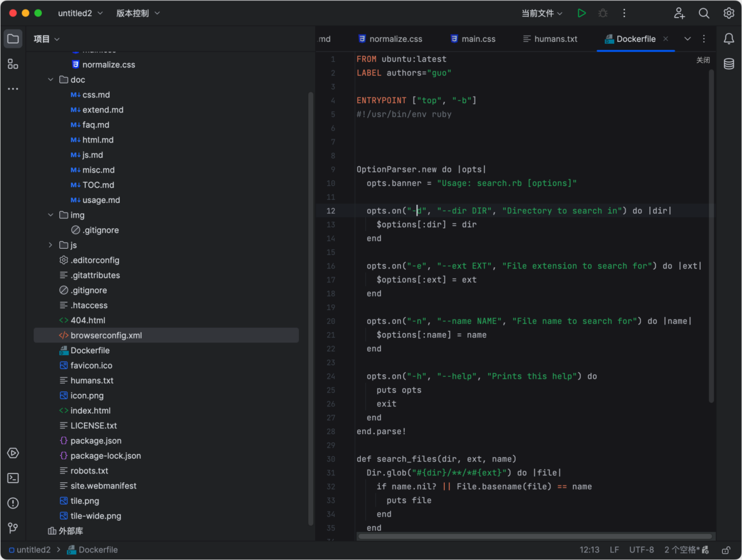Open the Database tool window
Image resolution: width=742 pixels, height=560 pixels.
[x=729, y=64]
